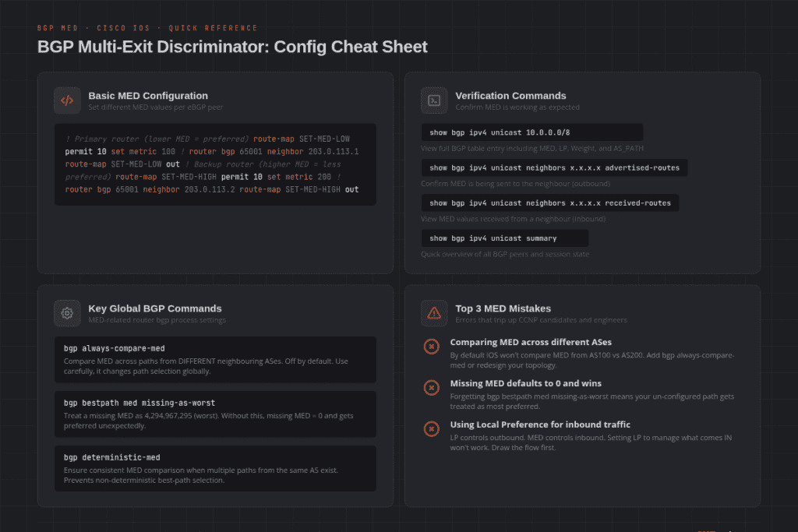Click the warning triangle icon beside Top 3 MED Mistakes
This screenshot has height=532, width=798.
tap(434, 313)
